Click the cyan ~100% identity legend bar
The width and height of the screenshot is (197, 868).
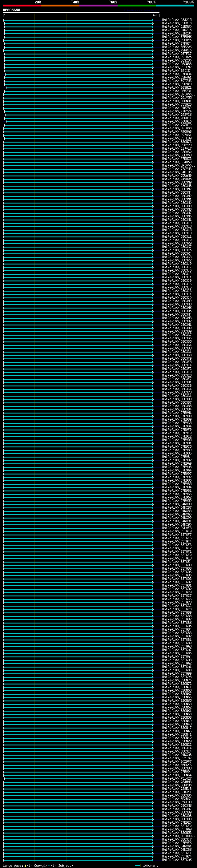(175, 6)
